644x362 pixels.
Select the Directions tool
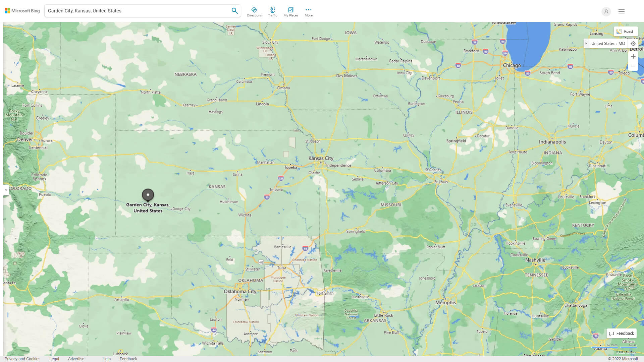tap(254, 11)
